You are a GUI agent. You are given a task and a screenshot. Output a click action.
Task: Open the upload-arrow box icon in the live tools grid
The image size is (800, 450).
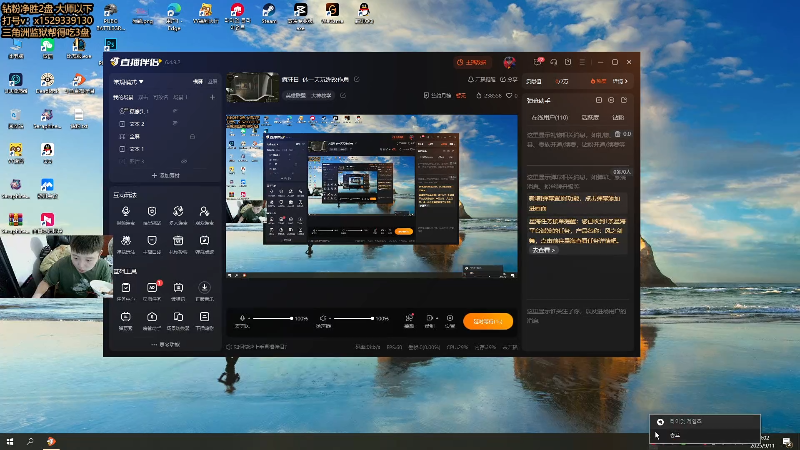pos(152,317)
